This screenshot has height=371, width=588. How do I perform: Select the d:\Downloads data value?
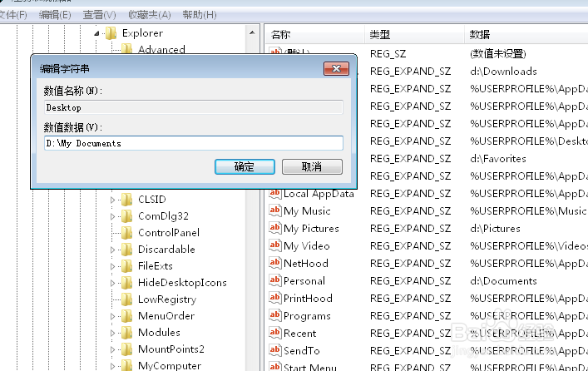coord(503,72)
